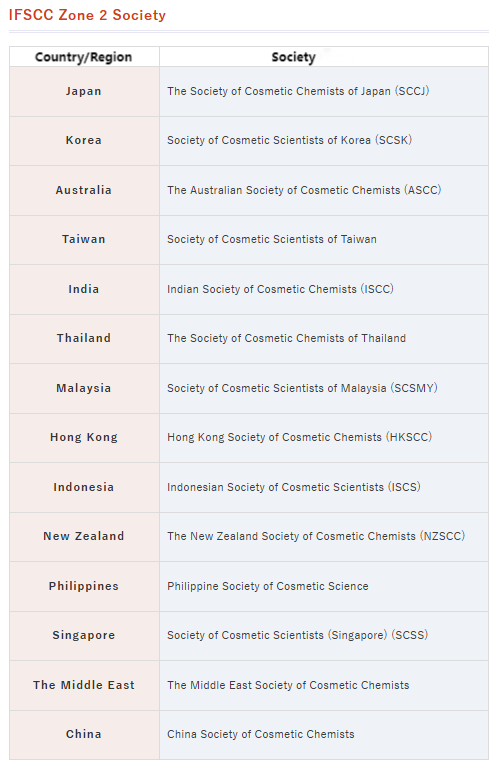Click Indonesian Society of Cosmetic Scientists (ISCS)
Image resolution: width=499 pixels, height=770 pixels.
tap(294, 488)
